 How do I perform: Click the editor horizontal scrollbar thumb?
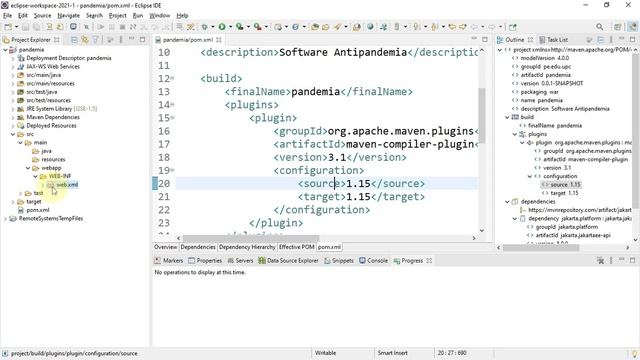pos(251,238)
